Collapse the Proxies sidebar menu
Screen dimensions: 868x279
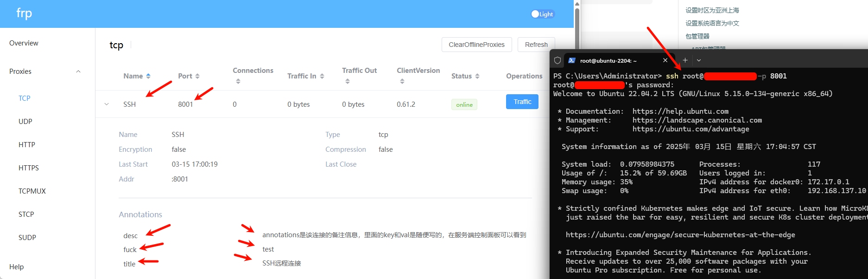(x=78, y=71)
